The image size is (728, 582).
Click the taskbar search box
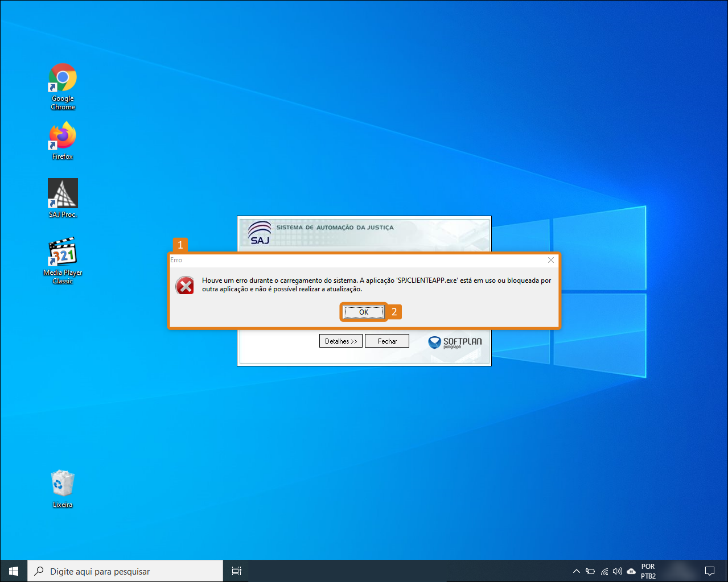[x=125, y=571]
